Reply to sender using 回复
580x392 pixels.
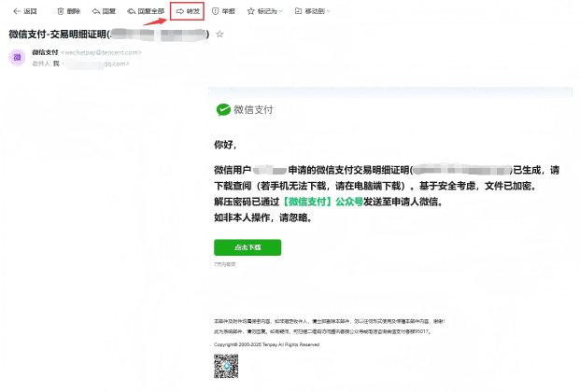coord(104,11)
